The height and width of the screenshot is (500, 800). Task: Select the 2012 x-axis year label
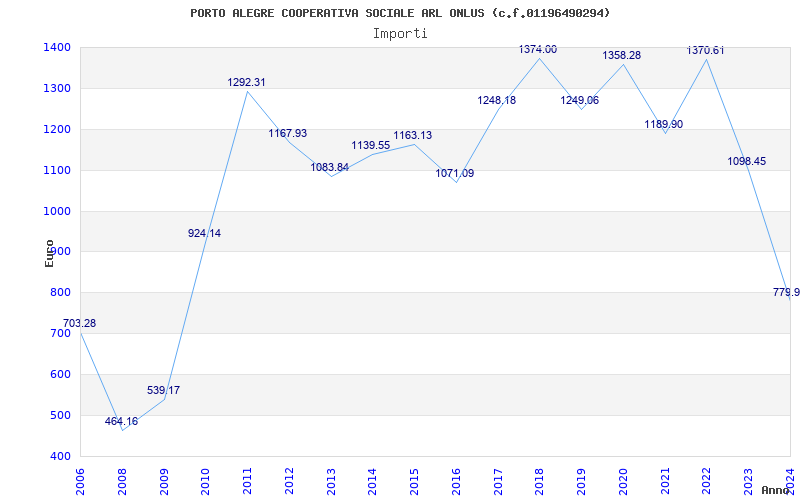click(x=289, y=482)
